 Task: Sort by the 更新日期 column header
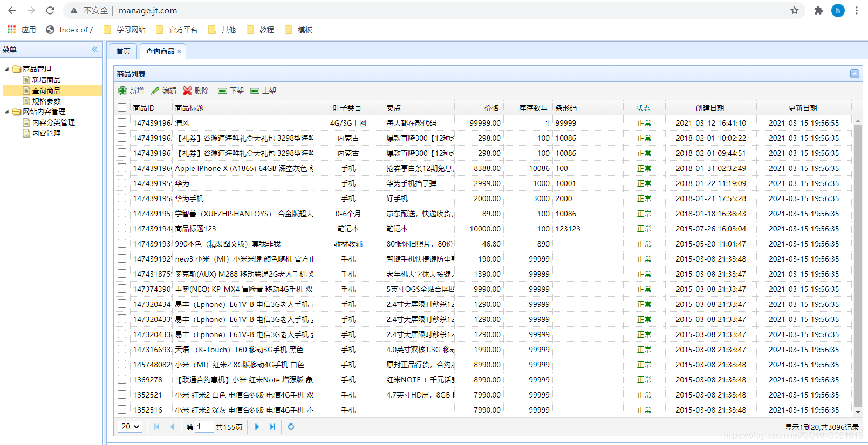click(x=803, y=108)
